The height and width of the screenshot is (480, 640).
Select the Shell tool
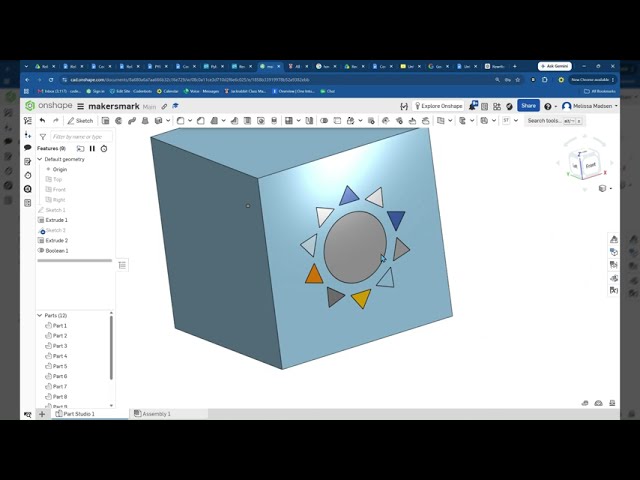[247, 120]
